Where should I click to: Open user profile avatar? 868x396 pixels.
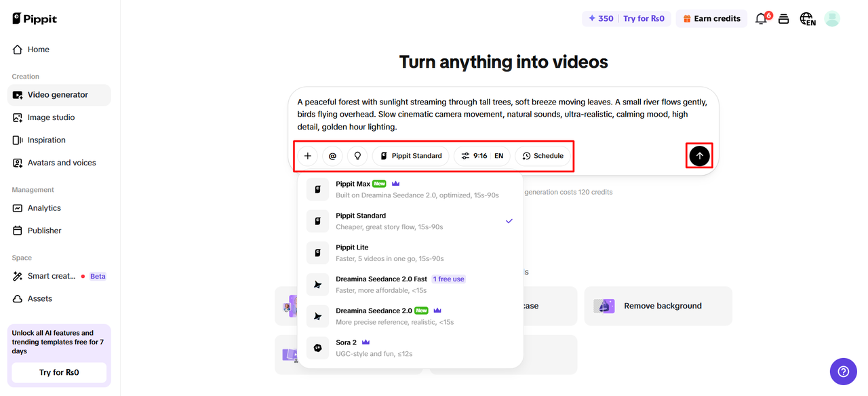pyautogui.click(x=832, y=19)
